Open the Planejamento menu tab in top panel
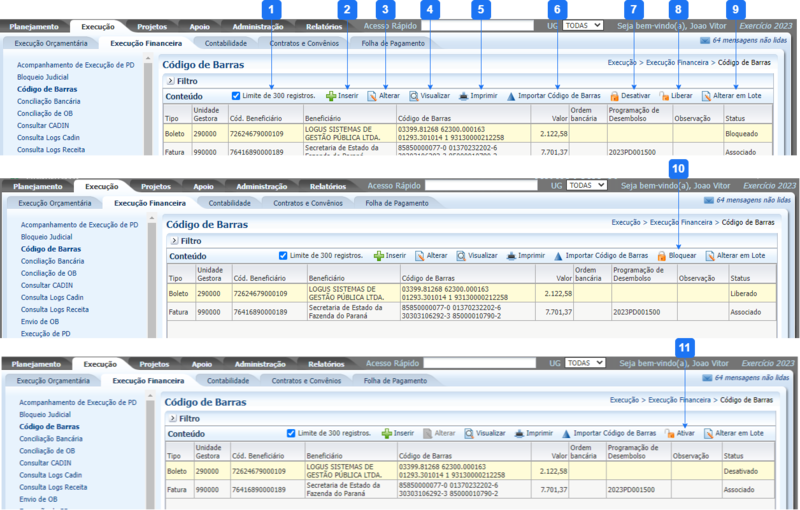This screenshot has height=510, width=800. tap(35, 25)
